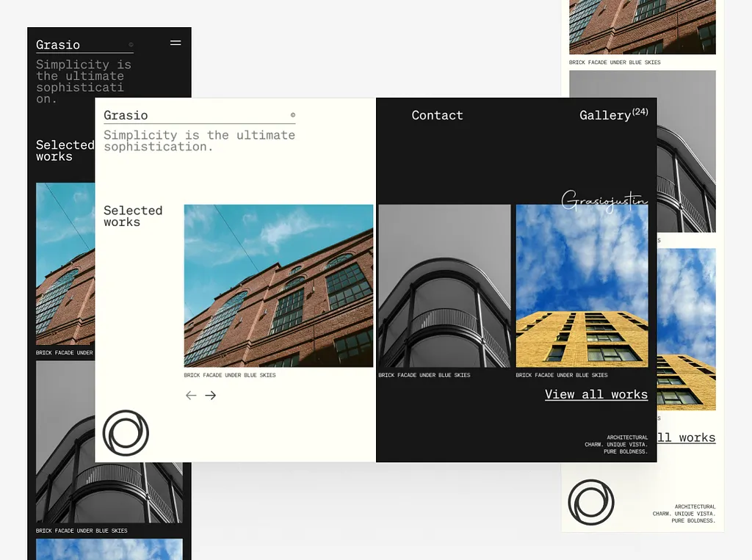Click the circular logo in the desktop cream panel

[126, 433]
